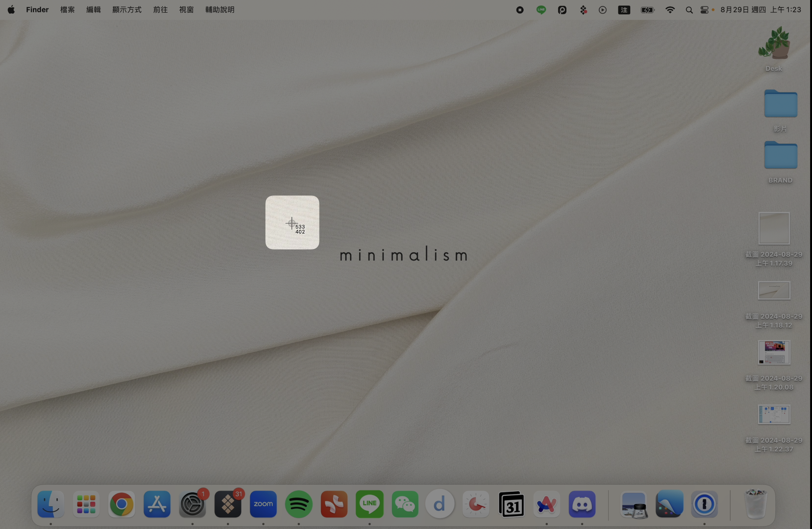This screenshot has width=812, height=529.
Task: Open the 編輯 menu
Action: pos(94,10)
